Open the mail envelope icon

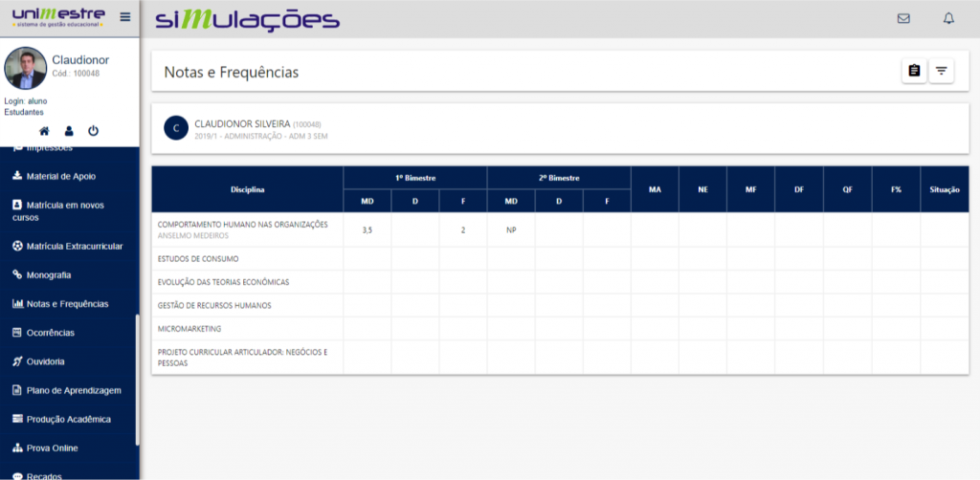[x=903, y=18]
